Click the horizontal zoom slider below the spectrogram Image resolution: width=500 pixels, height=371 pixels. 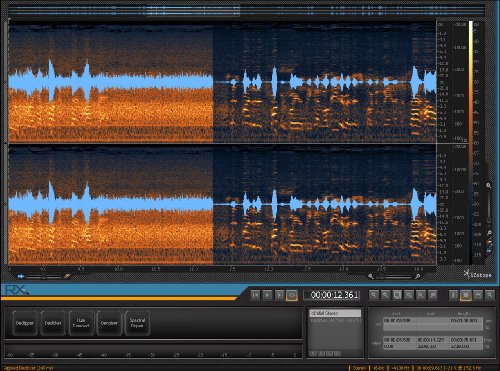pos(394,276)
